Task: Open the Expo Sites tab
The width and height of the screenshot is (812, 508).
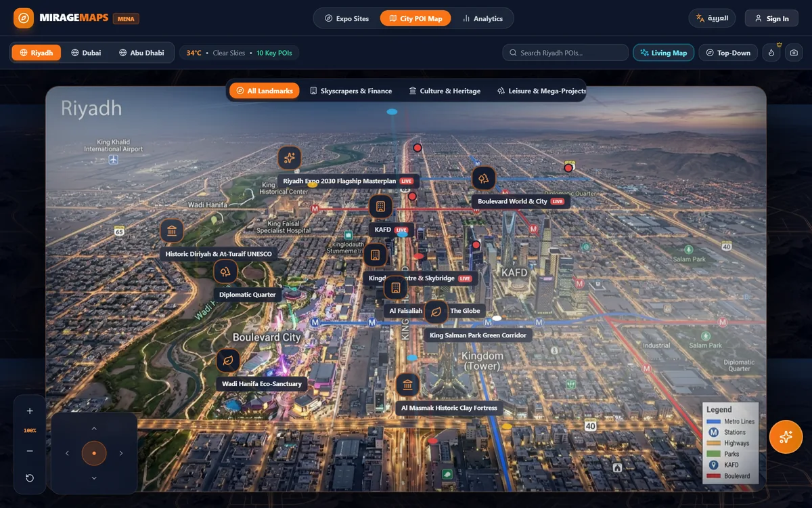Action: 346,18
